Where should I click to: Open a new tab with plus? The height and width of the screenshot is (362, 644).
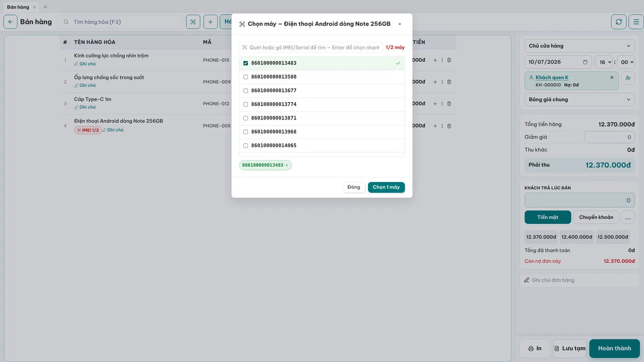click(x=45, y=7)
